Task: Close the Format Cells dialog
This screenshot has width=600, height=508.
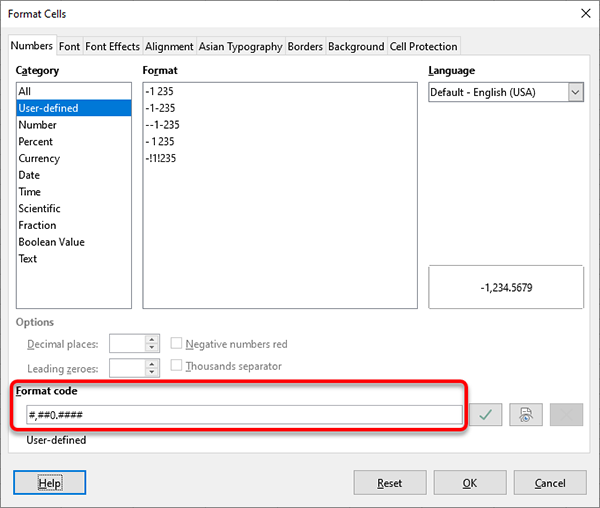Action: pyautogui.click(x=585, y=14)
